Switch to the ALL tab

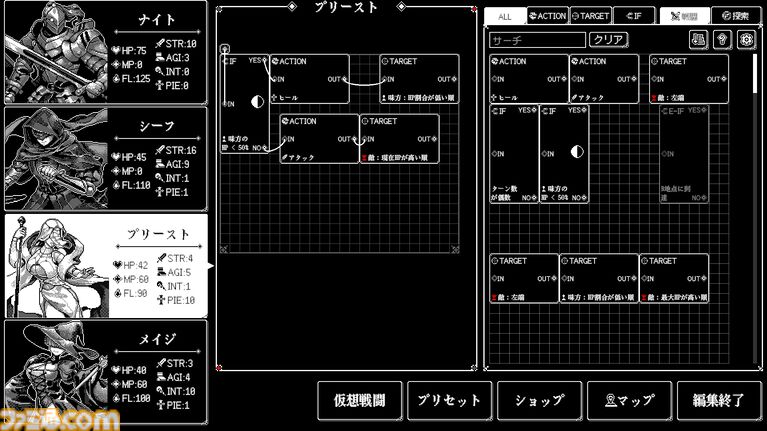tap(504, 16)
